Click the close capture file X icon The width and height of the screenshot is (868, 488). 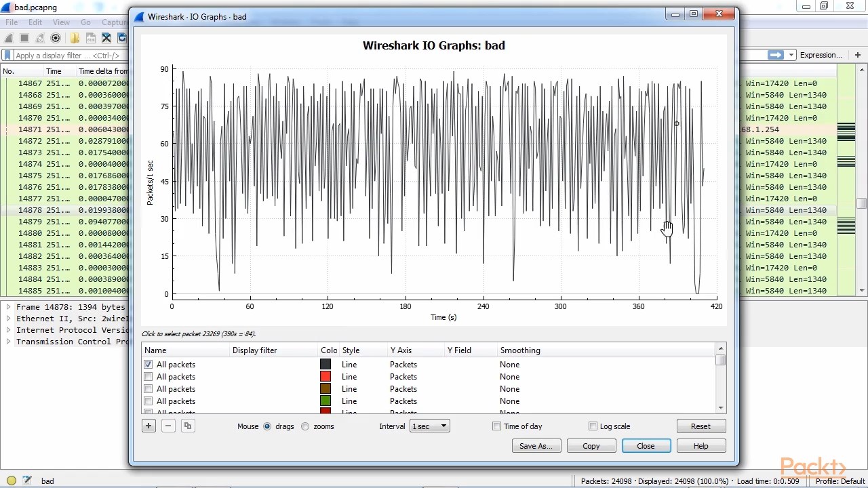click(106, 38)
